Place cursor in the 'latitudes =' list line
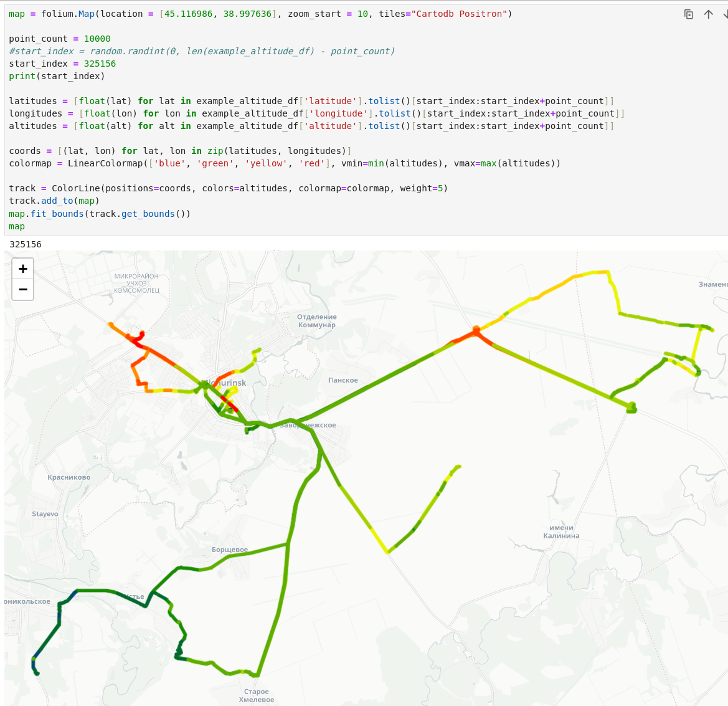Image resolution: width=728 pixels, height=706 pixels. [x=311, y=101]
